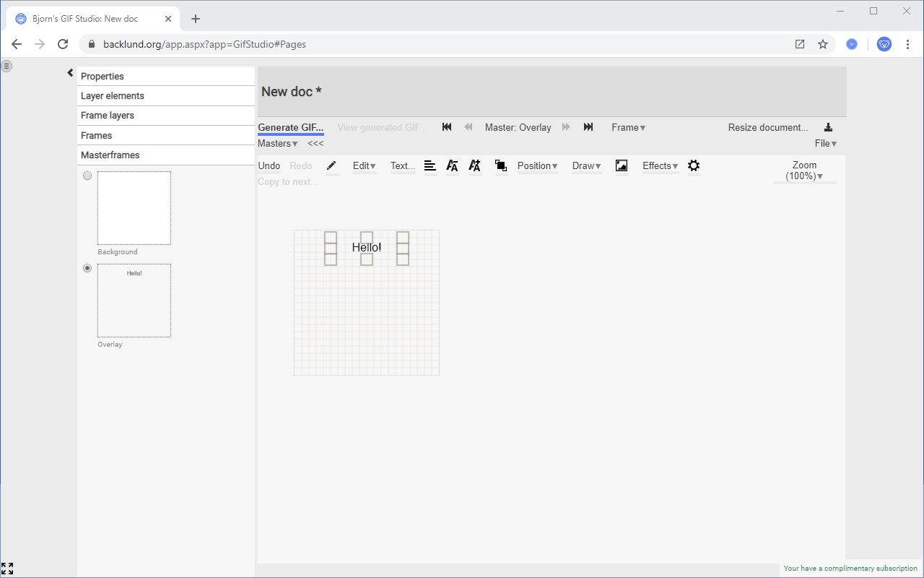Image resolution: width=924 pixels, height=578 pixels.
Task: Open the layer ordering tool
Action: pyautogui.click(x=501, y=166)
